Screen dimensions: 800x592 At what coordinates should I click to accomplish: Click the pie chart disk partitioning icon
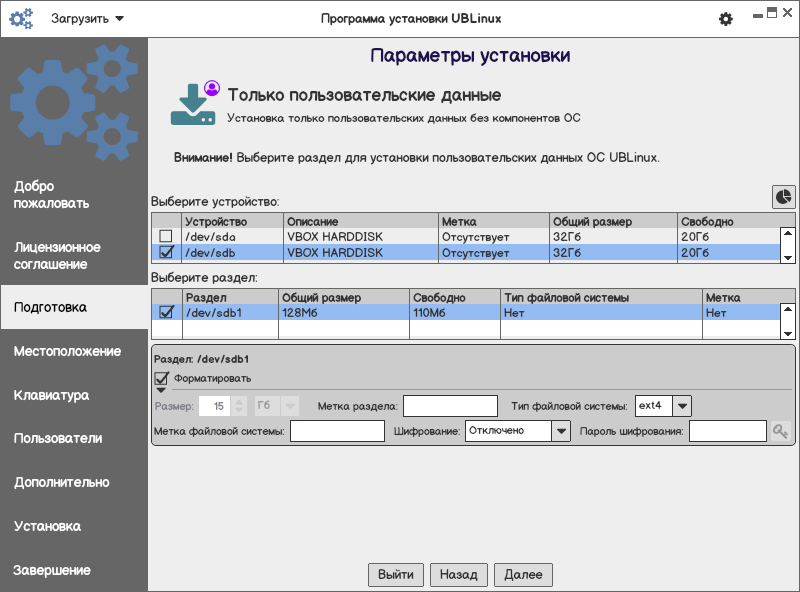tap(783, 197)
